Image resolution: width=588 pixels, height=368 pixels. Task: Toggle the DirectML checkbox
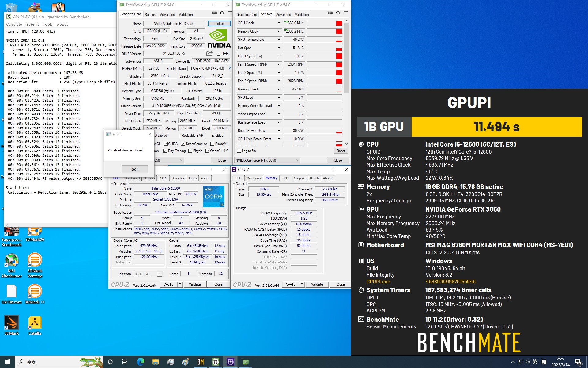[212, 144]
